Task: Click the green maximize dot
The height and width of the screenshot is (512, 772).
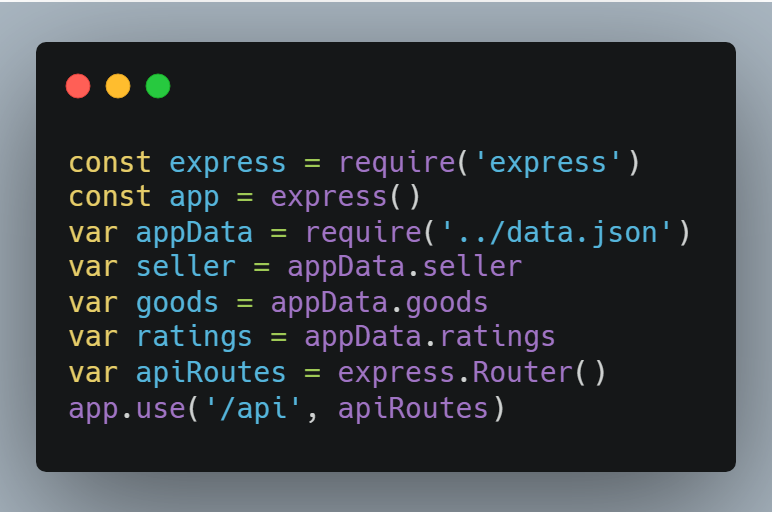Action: point(158,86)
